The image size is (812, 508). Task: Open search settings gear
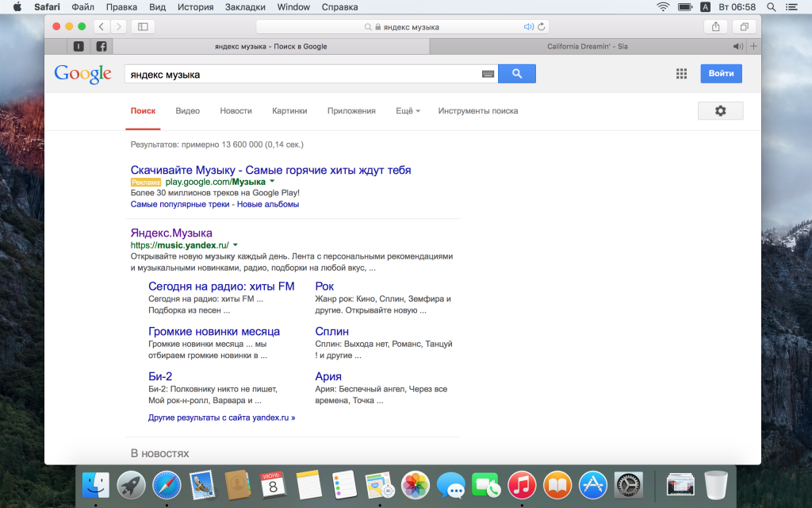click(720, 111)
